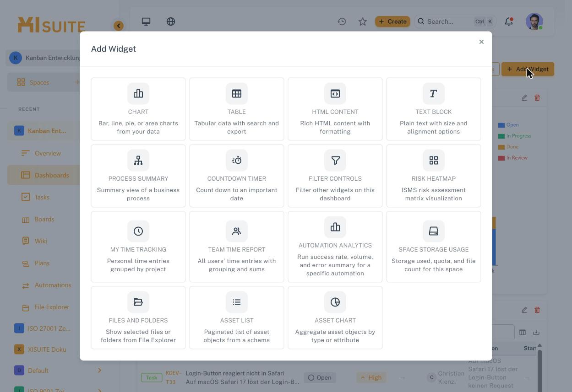This screenshot has height=392, width=572.
Task: Open the user avatar menu
Action: click(534, 21)
